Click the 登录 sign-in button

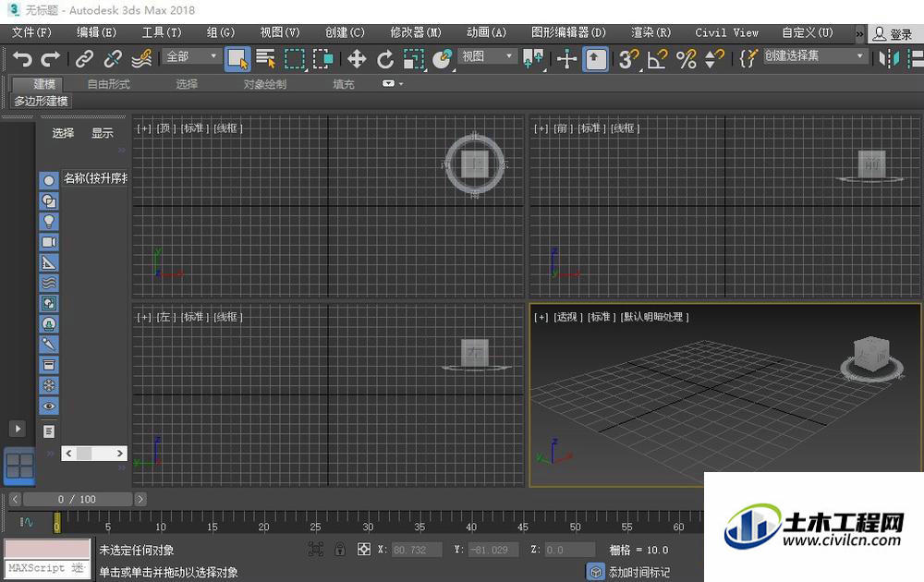[894, 34]
